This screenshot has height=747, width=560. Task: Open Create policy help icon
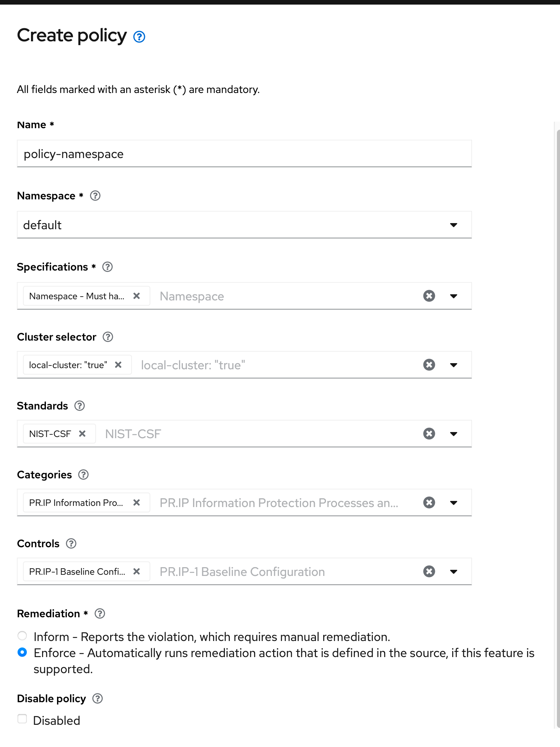tap(139, 37)
